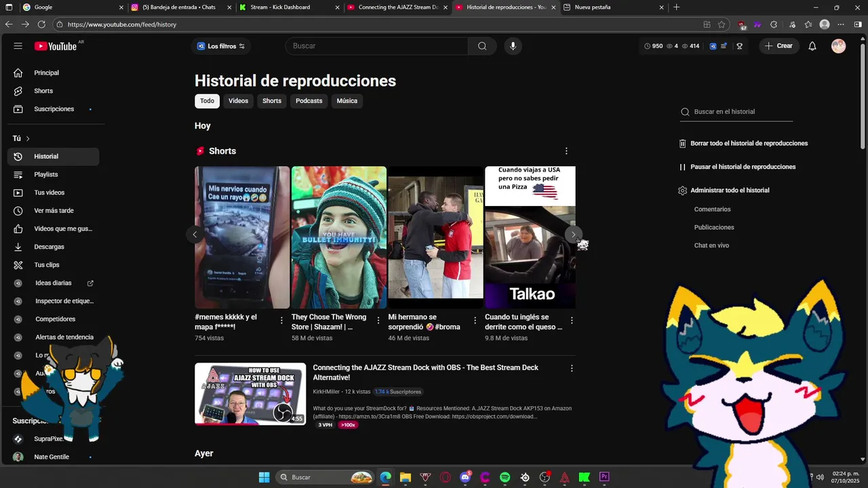Open Administrar todo el historial
Screen dimensions: 868x488
click(x=724, y=190)
